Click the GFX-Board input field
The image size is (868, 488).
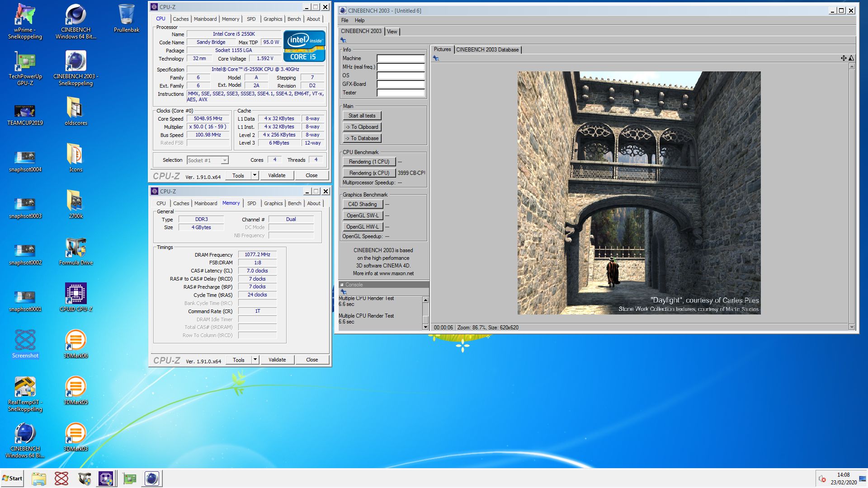click(x=401, y=84)
